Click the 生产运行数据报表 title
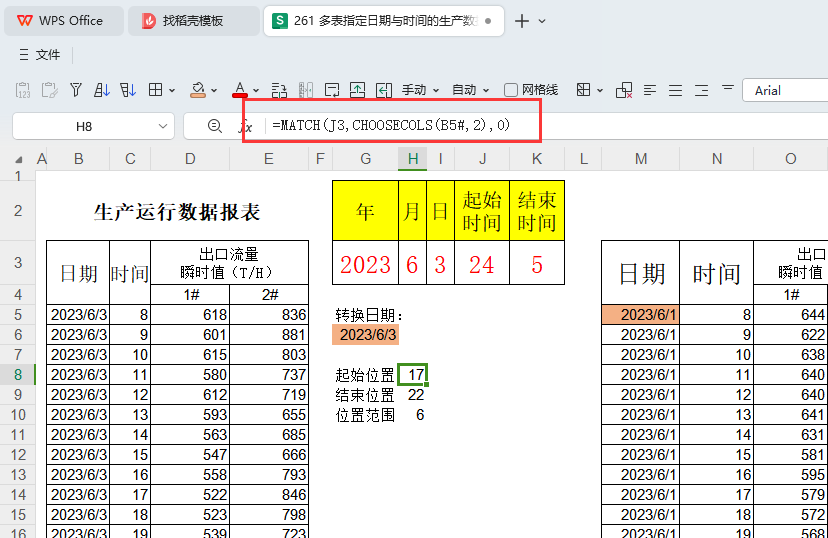Viewport: 828px width, 538px height. pos(177,212)
